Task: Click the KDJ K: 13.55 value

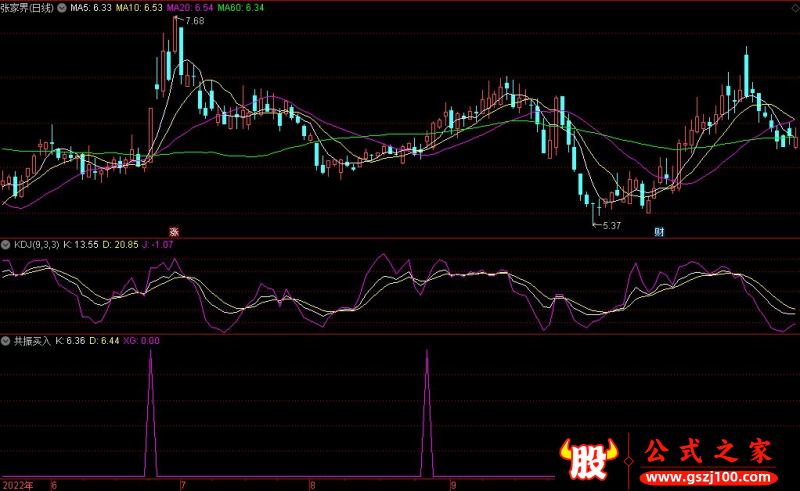Action: 81,245
